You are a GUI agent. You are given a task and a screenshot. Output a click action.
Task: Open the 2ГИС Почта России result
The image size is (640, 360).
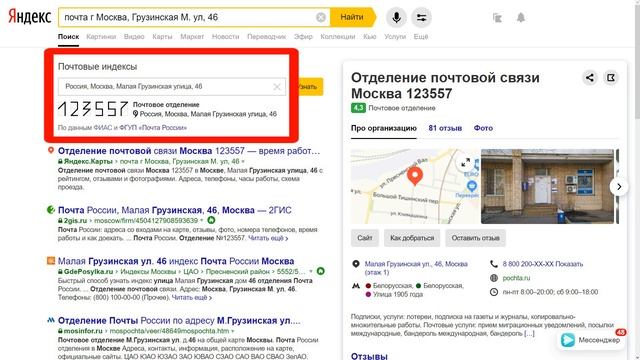coord(175,210)
